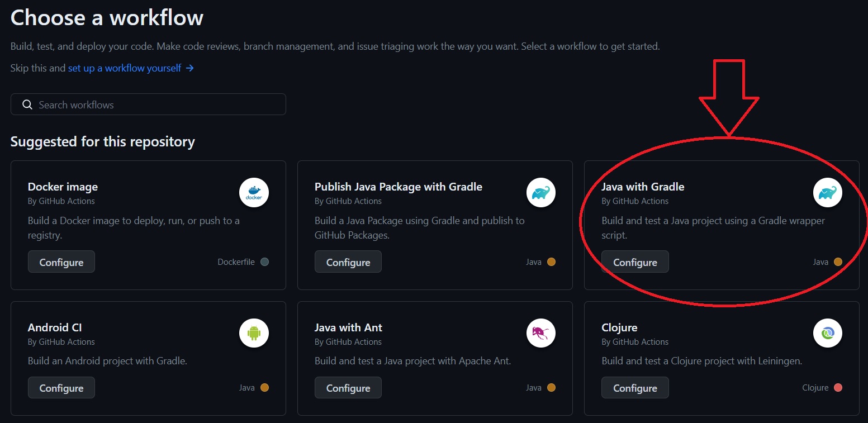Click Dockerfile language color dot

point(265,262)
